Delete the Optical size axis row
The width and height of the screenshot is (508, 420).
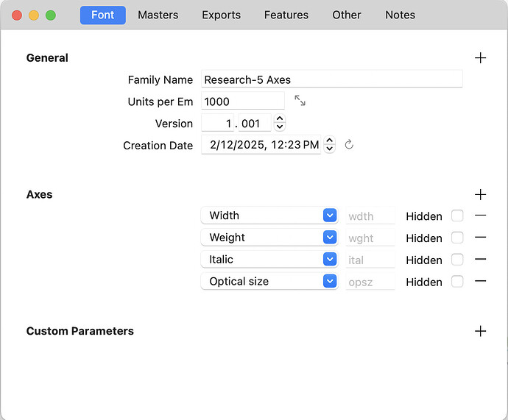click(481, 282)
